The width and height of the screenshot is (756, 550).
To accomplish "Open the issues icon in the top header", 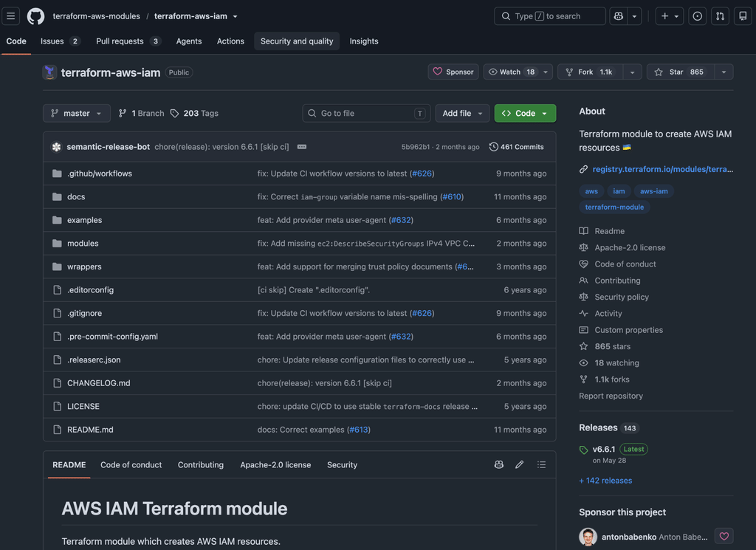I will click(697, 16).
